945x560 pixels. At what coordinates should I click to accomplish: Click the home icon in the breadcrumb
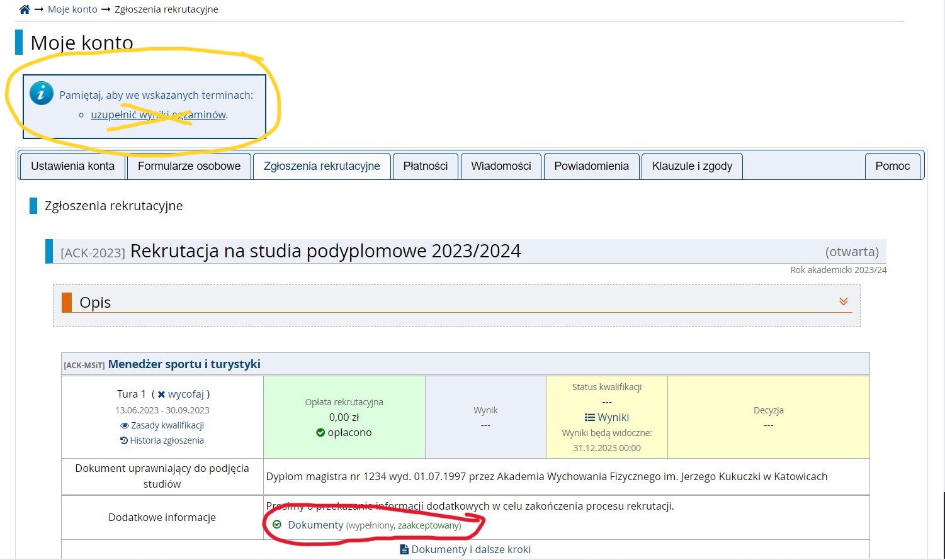tap(24, 9)
